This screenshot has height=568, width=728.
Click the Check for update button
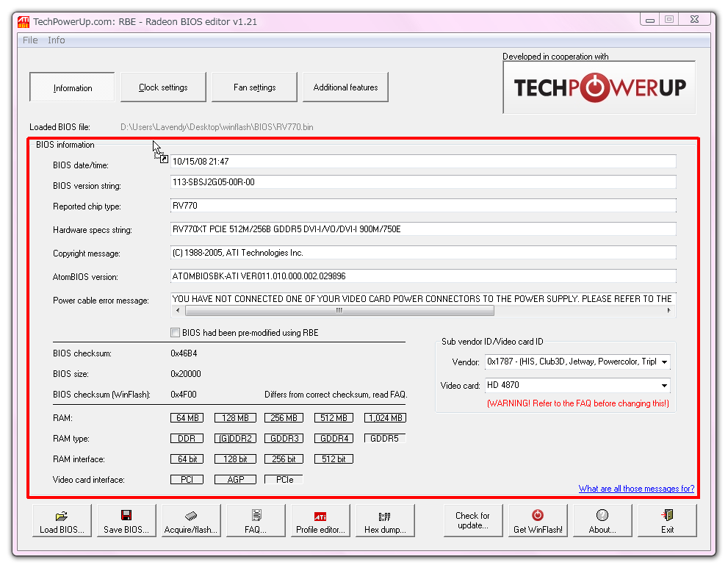point(472,521)
